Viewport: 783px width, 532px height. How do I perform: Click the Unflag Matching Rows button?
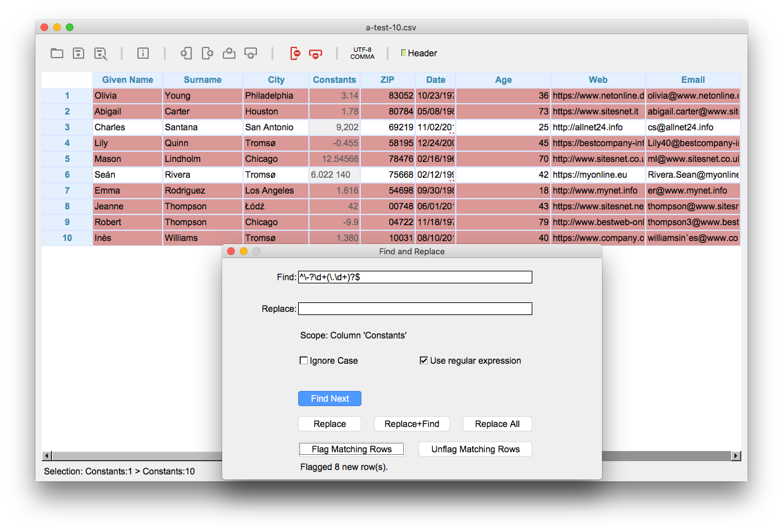tap(475, 449)
